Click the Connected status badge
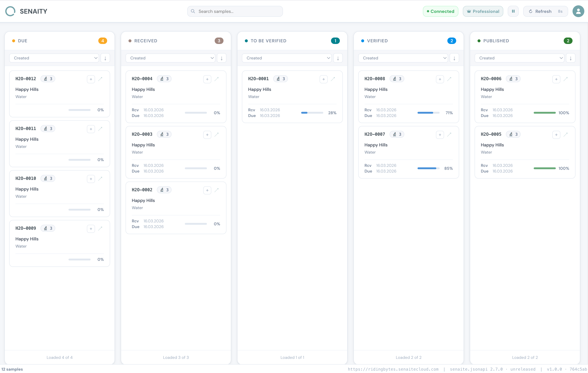 [x=441, y=11]
